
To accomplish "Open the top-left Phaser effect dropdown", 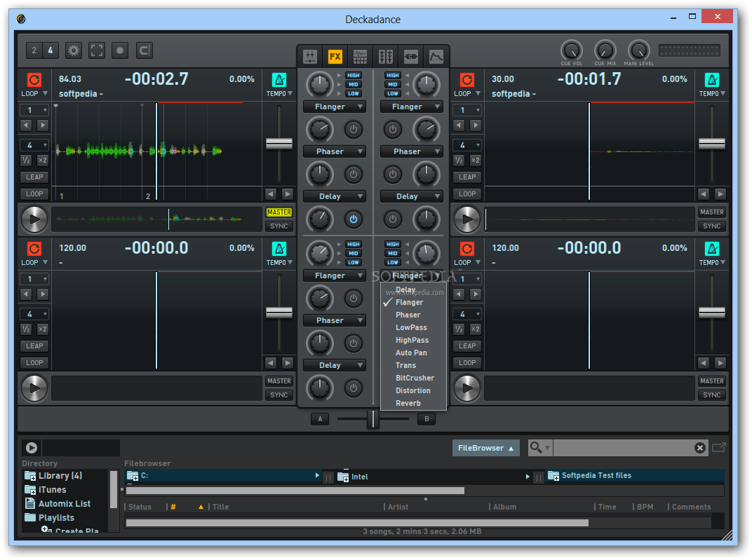I will 335,151.
